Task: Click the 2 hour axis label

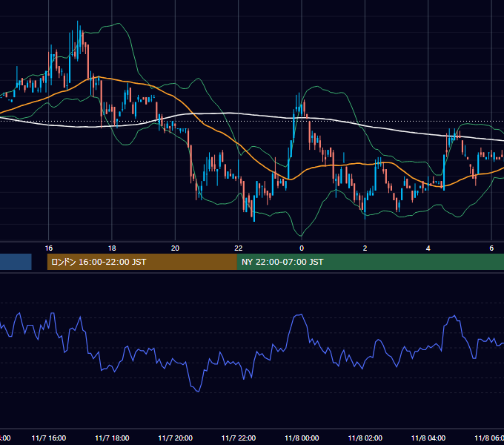Action: 365,248
